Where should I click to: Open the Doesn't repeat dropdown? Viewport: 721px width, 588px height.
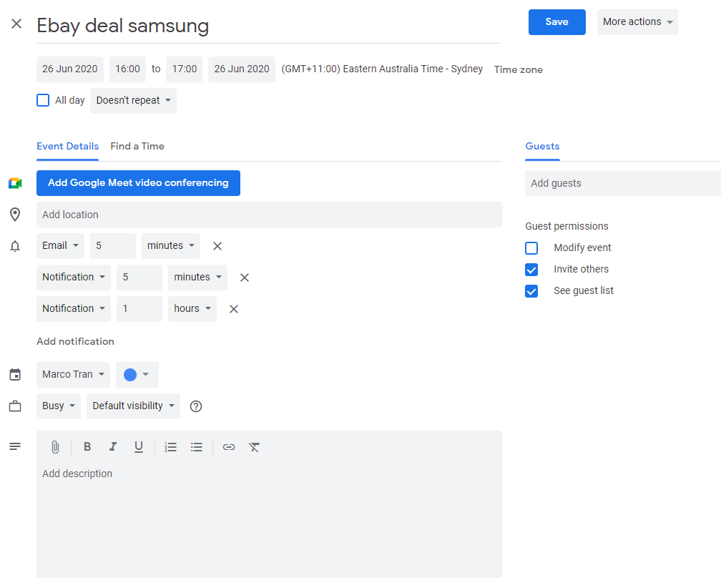pos(133,101)
